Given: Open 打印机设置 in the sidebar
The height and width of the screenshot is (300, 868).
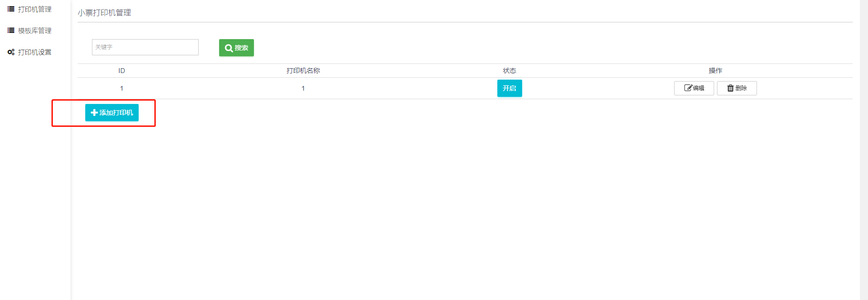Looking at the screenshot, I should (x=34, y=52).
